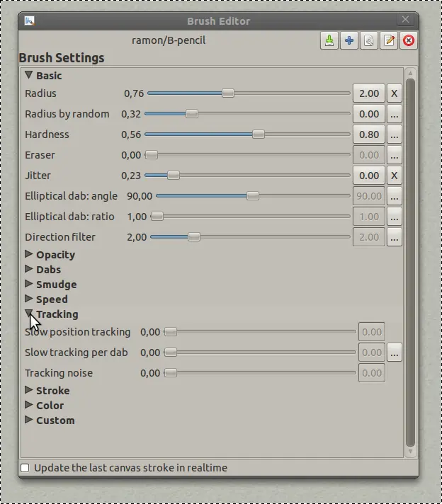Screen dimensions: 442x504
Task: Open the ... options for Hardness
Action: pyautogui.click(x=394, y=134)
